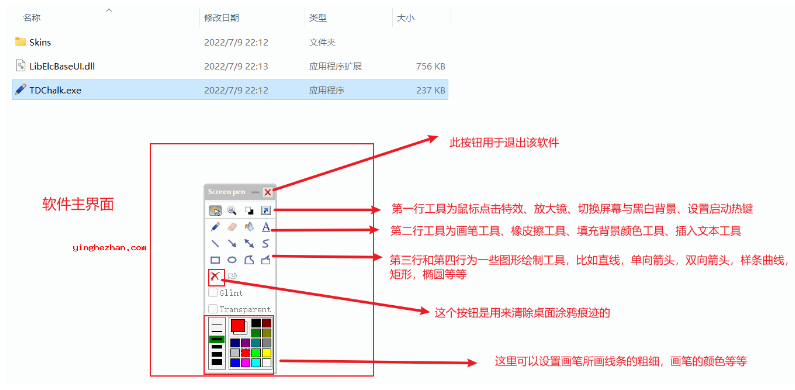Pick the straight line tool
This screenshot has width=795, height=390.
(215, 243)
